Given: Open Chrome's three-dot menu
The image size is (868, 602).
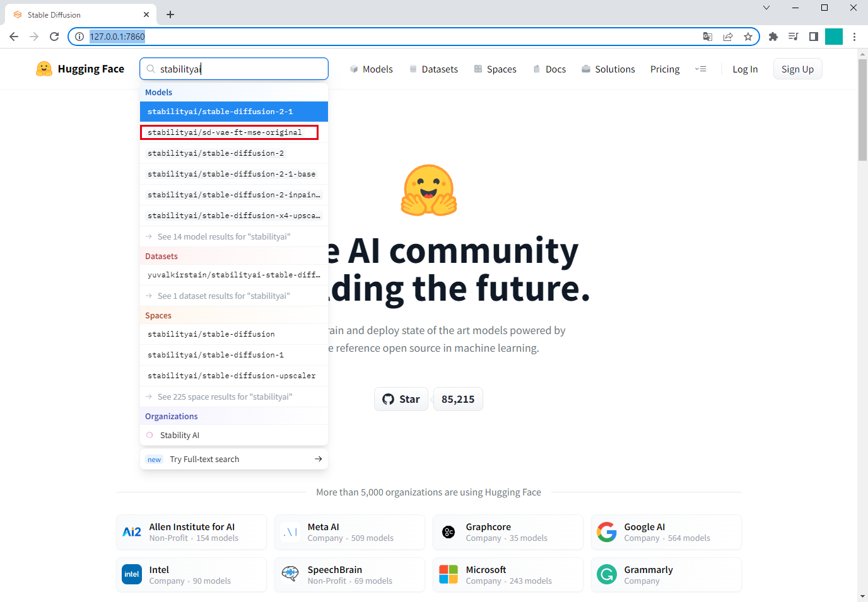Looking at the screenshot, I should (x=854, y=37).
